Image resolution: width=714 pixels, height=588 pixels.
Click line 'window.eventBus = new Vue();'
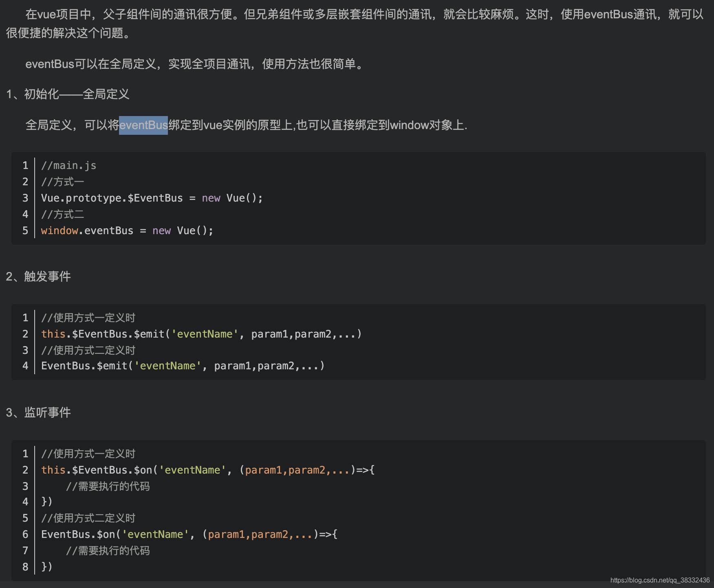[x=127, y=230]
